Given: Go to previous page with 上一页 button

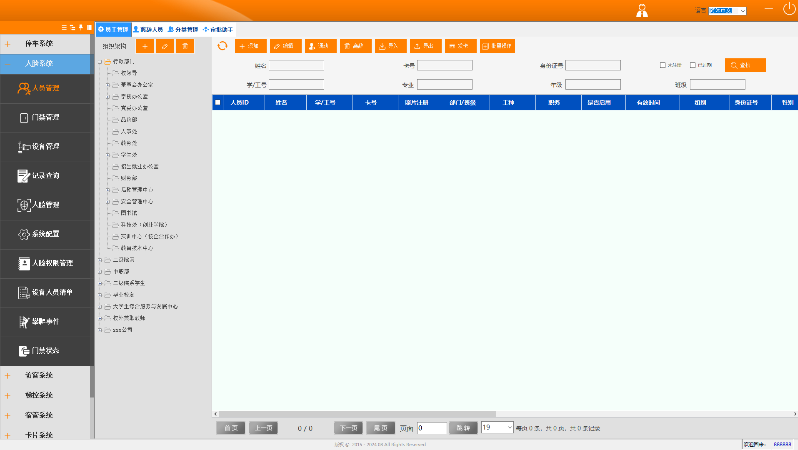Looking at the screenshot, I should pyautogui.click(x=263, y=428).
